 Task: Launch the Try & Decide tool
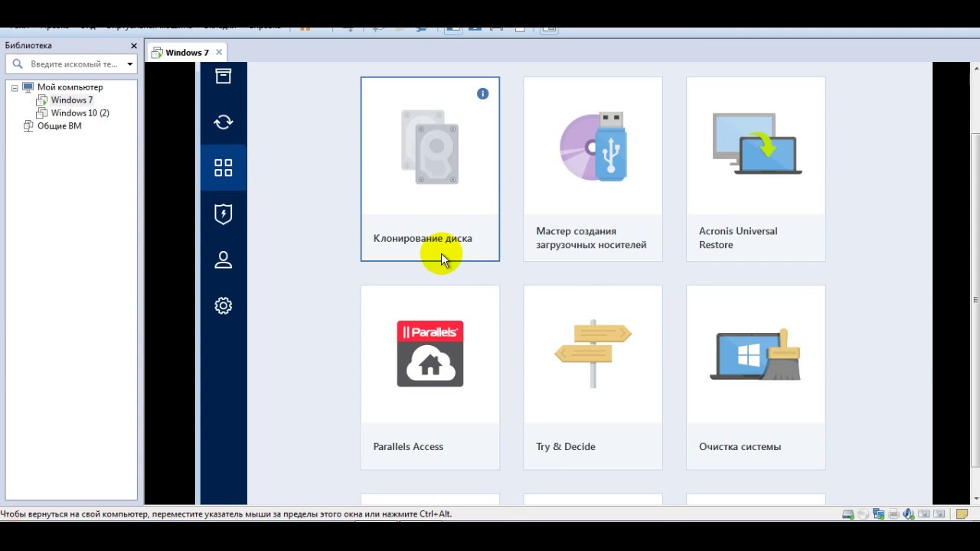593,377
